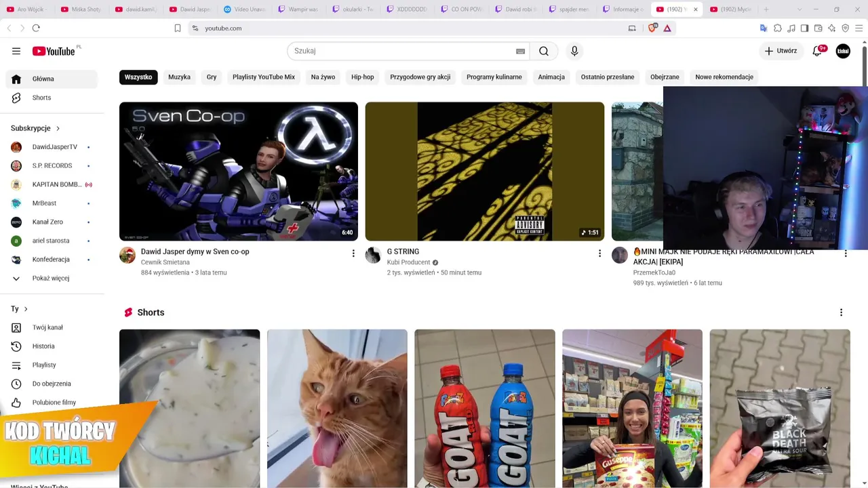868x488 pixels.
Task: Open the site information icon in address bar
Action: (195, 28)
